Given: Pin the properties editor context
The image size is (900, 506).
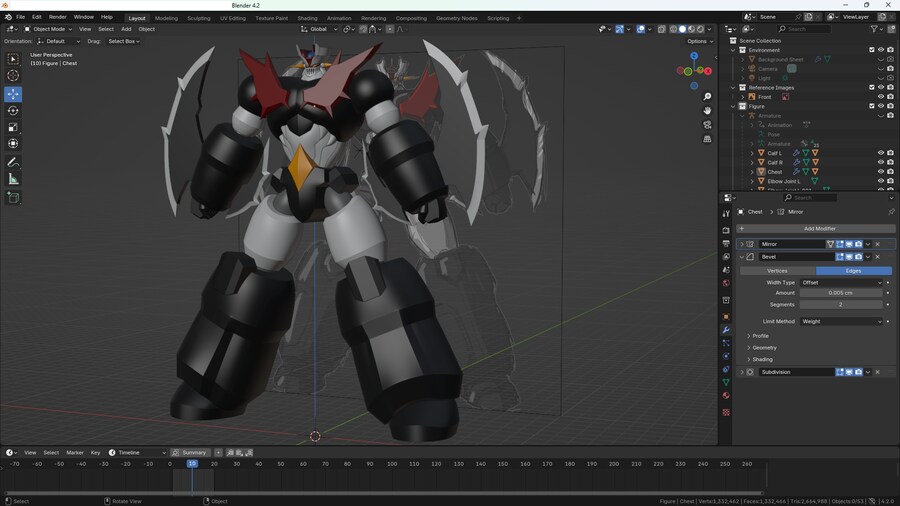Looking at the screenshot, I should [x=891, y=212].
